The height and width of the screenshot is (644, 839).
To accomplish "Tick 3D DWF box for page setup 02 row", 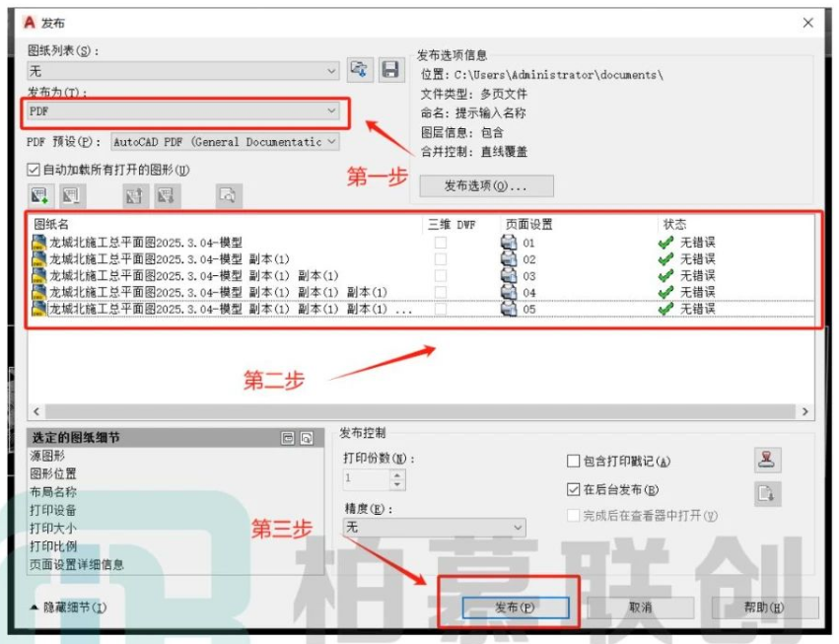I will (x=441, y=259).
